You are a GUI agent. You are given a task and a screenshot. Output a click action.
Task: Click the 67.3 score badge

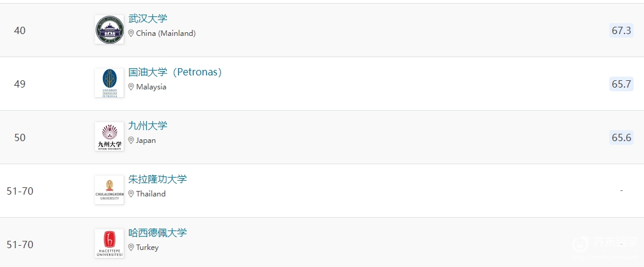(x=621, y=31)
